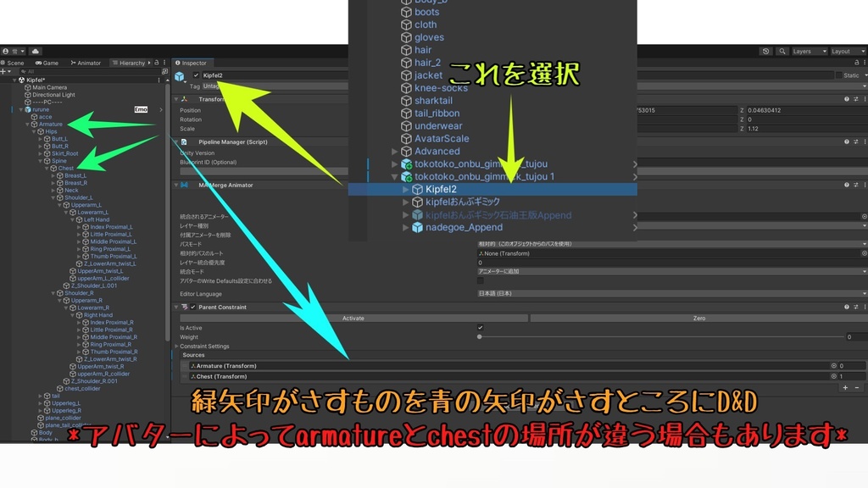Viewport: 868px width, 488px height.
Task: Switch to the Game tab
Action: point(49,63)
